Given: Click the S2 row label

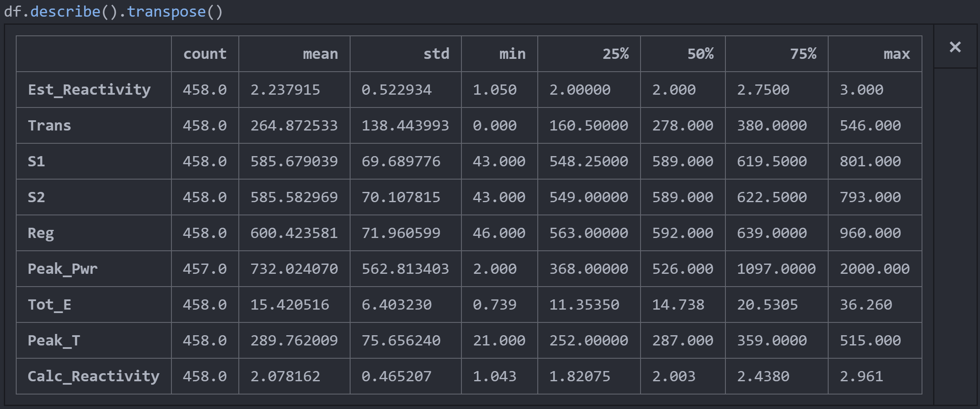Looking at the screenshot, I should 36,197.
